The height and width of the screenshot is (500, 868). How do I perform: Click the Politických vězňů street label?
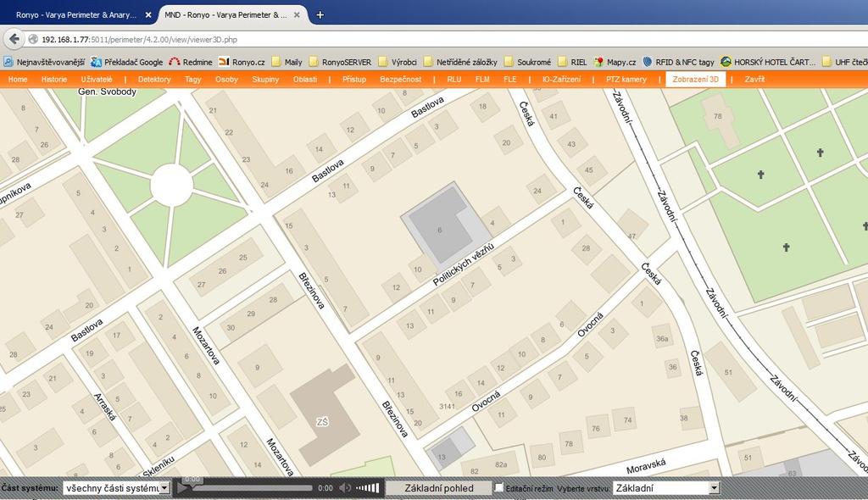click(x=463, y=264)
